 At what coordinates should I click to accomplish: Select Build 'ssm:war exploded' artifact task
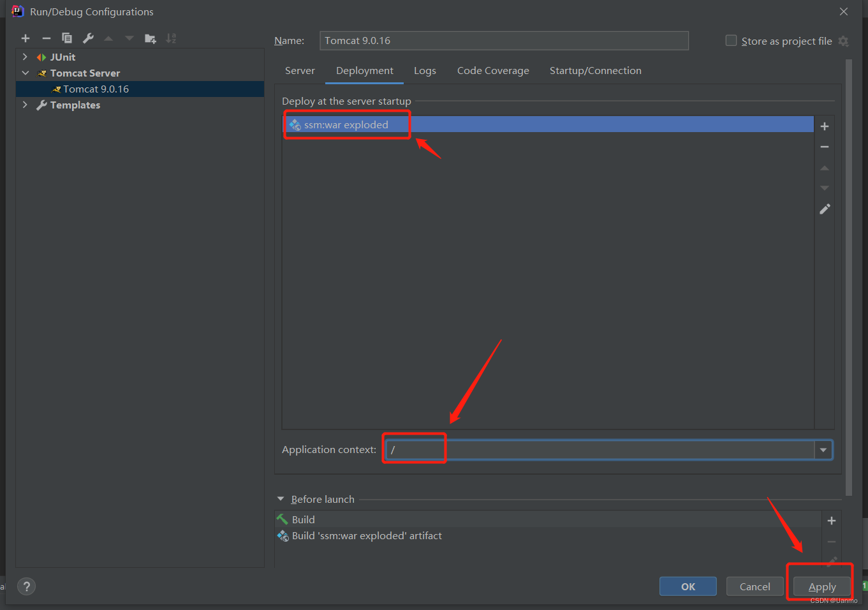[548, 536]
